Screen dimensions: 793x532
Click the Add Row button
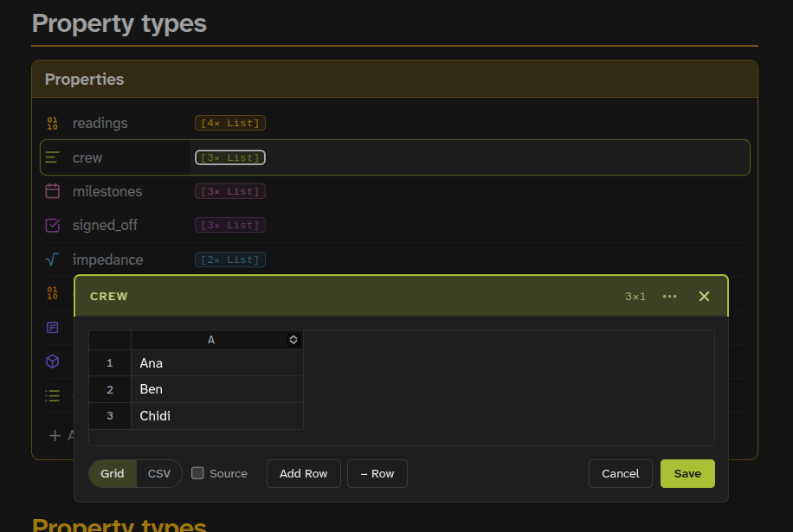(304, 474)
